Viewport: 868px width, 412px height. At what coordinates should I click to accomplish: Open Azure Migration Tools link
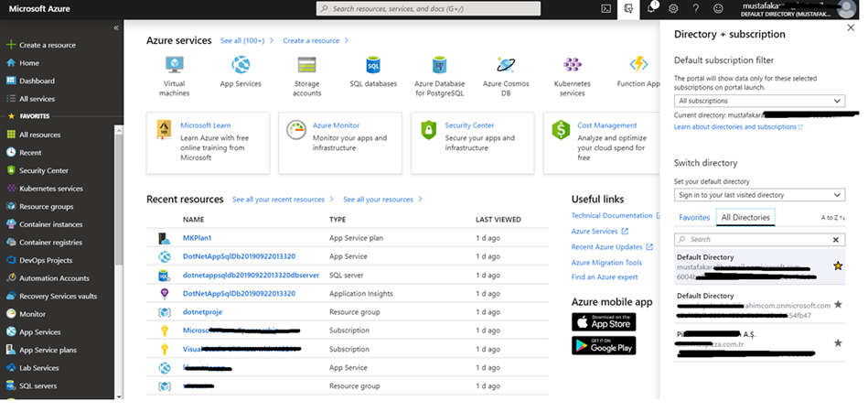(606, 263)
